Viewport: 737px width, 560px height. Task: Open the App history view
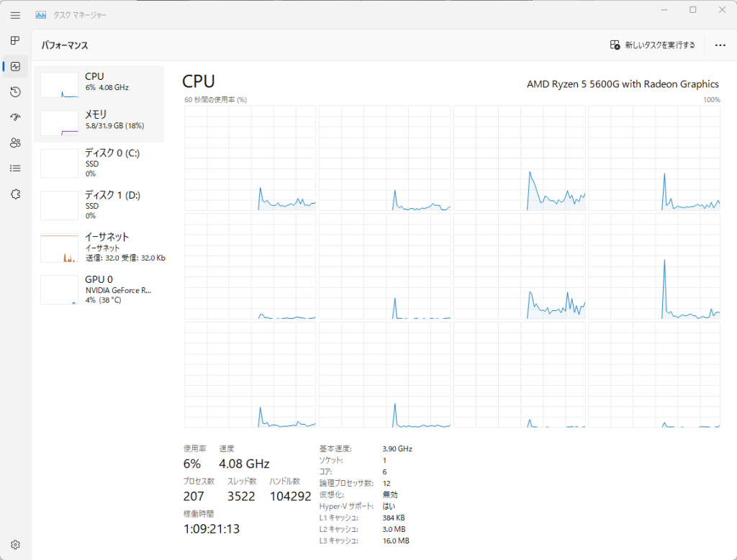[14, 91]
